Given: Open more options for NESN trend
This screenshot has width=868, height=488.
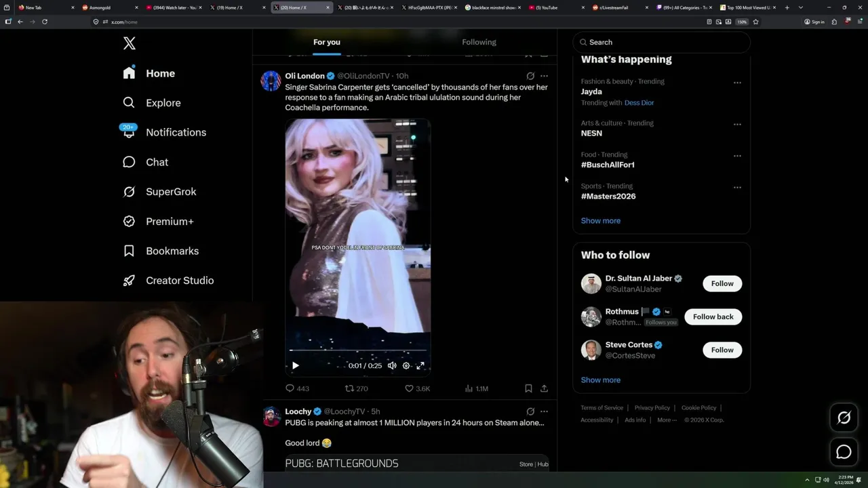Looking at the screenshot, I should pyautogui.click(x=737, y=125).
